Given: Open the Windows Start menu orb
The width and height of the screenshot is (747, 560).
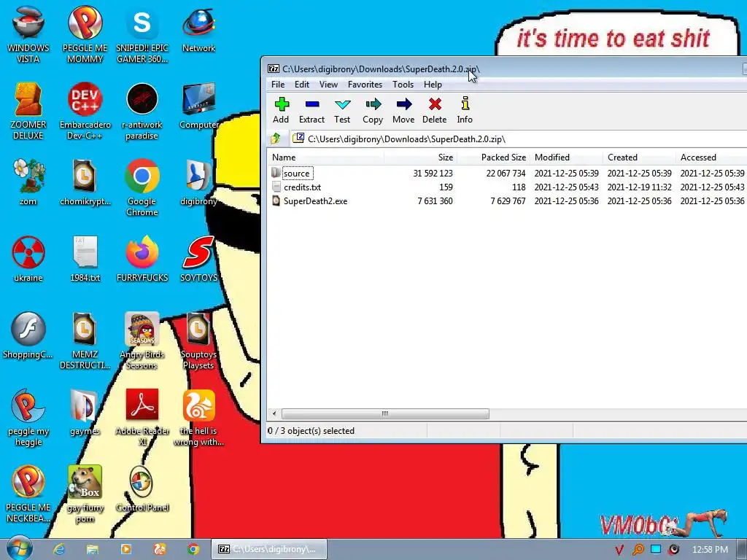Looking at the screenshot, I should pyautogui.click(x=19, y=548).
